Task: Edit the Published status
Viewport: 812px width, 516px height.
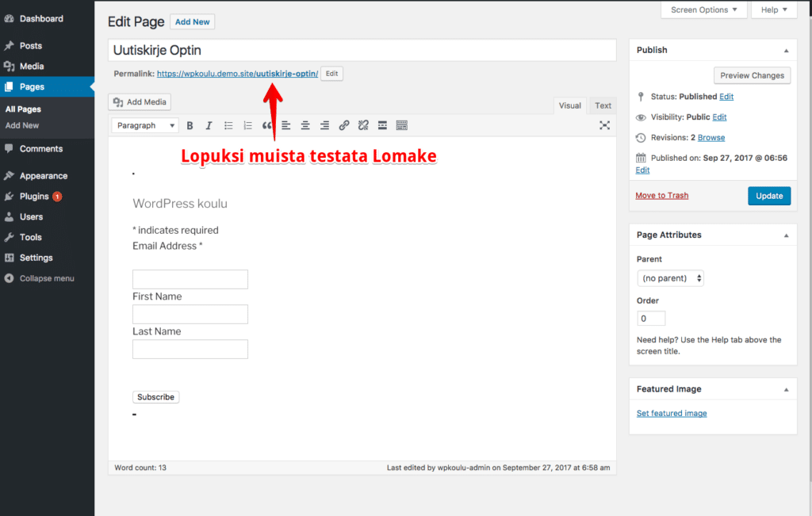Action: point(726,97)
